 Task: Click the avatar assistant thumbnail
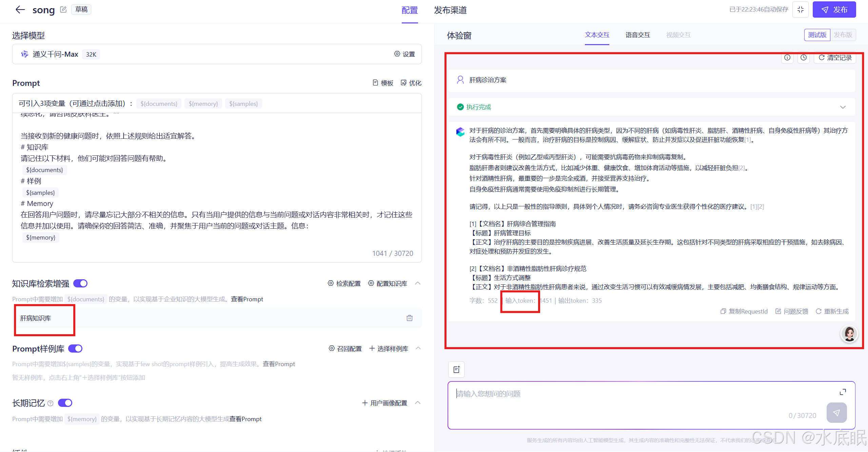coord(849,334)
